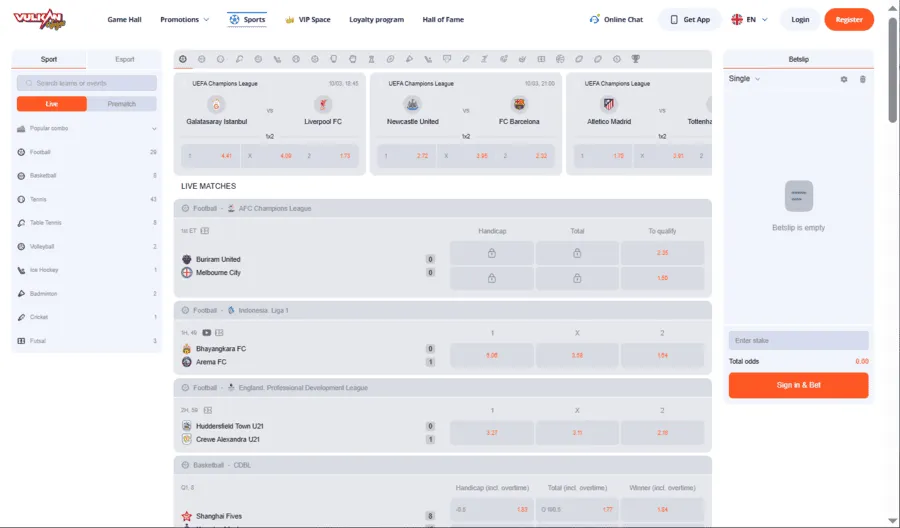Image resolution: width=900 pixels, height=528 pixels.
Task: Click the Login button
Action: tap(800, 20)
